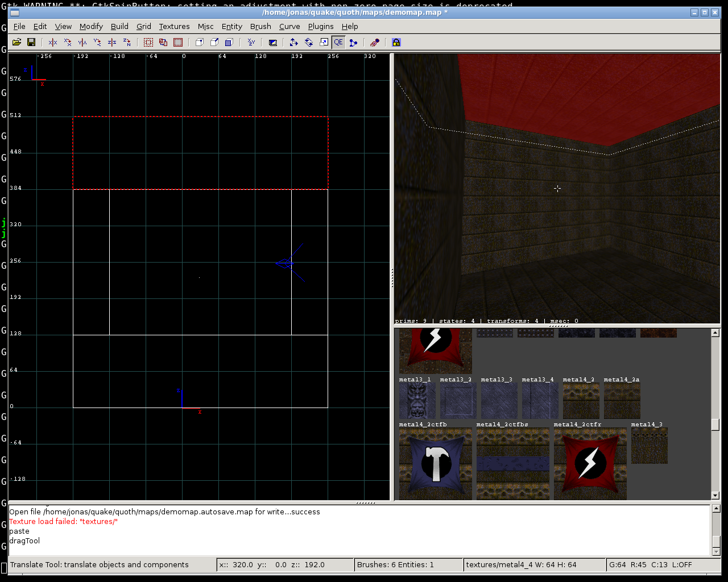Apply CSG Subtract to the brush
This screenshot has width=728, height=582.
tap(200, 42)
